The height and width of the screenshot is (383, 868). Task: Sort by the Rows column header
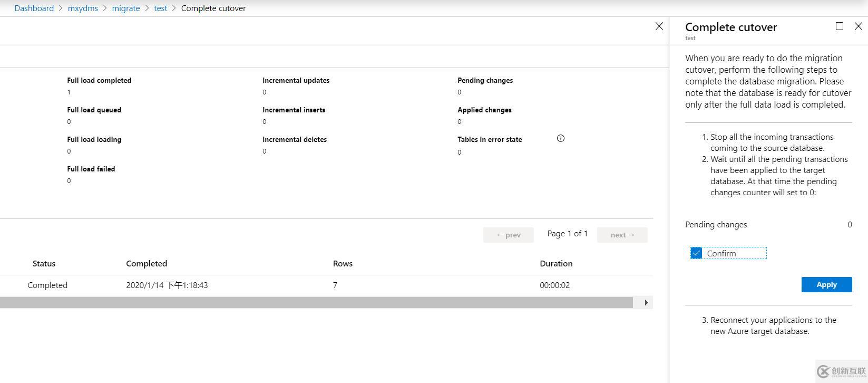pos(343,263)
